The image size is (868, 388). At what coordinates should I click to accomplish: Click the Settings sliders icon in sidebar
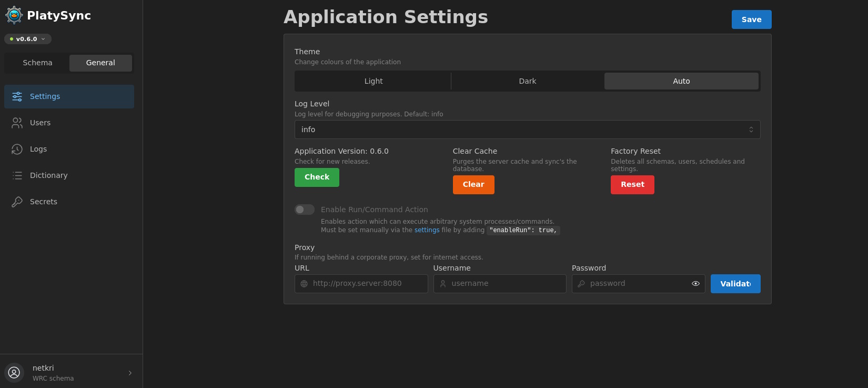[x=17, y=96]
